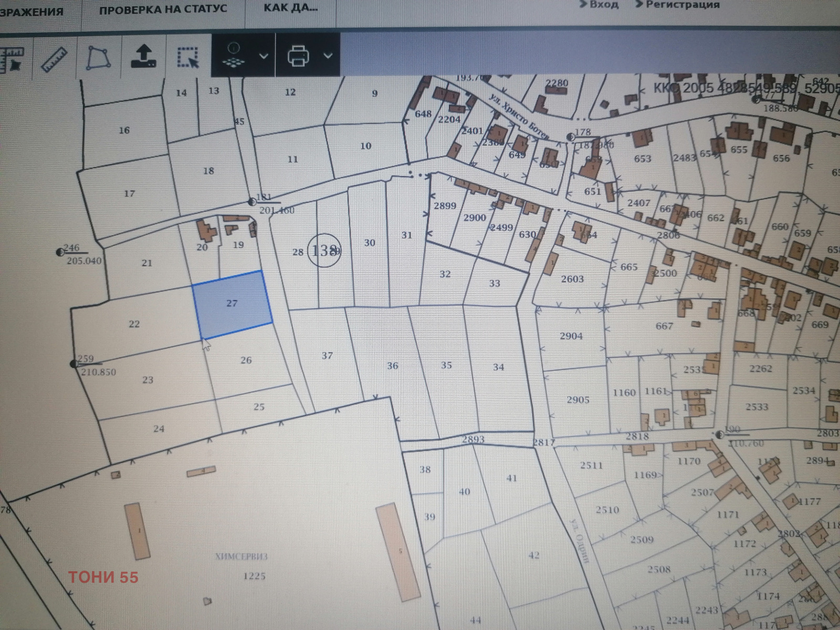Image resolution: width=840 pixels, height=630 pixels.
Task: Choose the rectangle selection tool
Action: point(188,57)
